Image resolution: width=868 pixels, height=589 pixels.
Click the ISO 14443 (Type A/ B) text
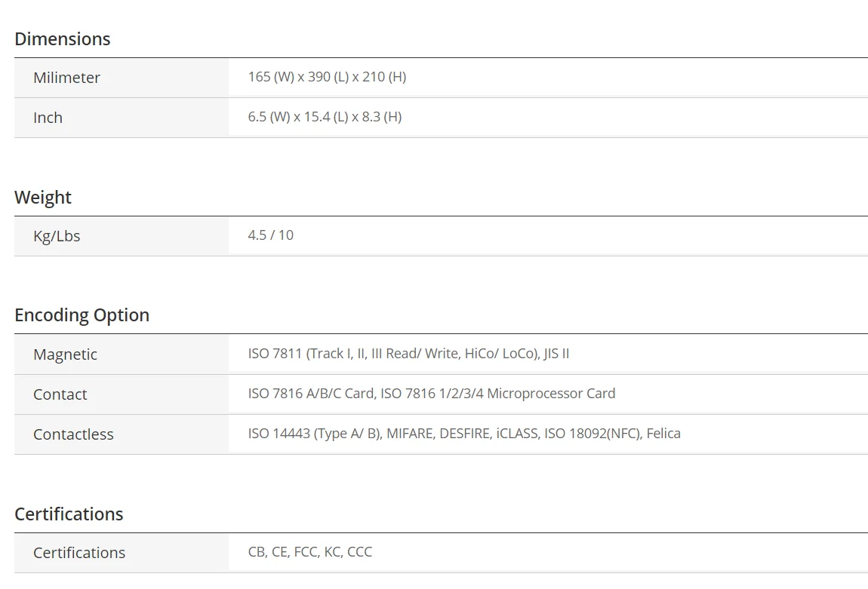314,434
